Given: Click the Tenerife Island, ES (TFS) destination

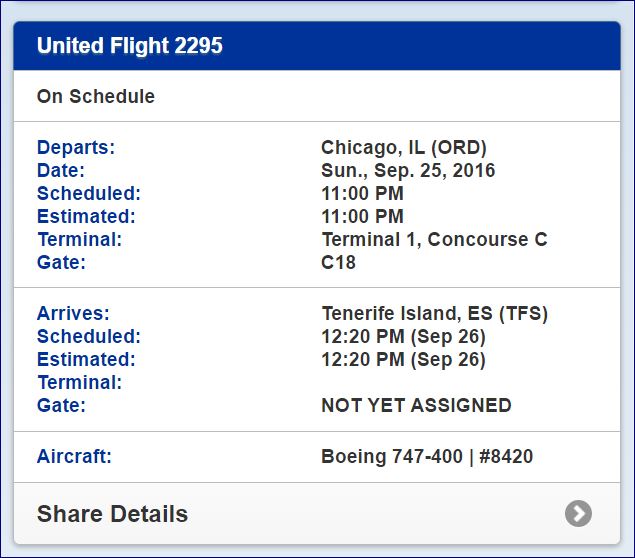Looking at the screenshot, I should [x=434, y=314].
